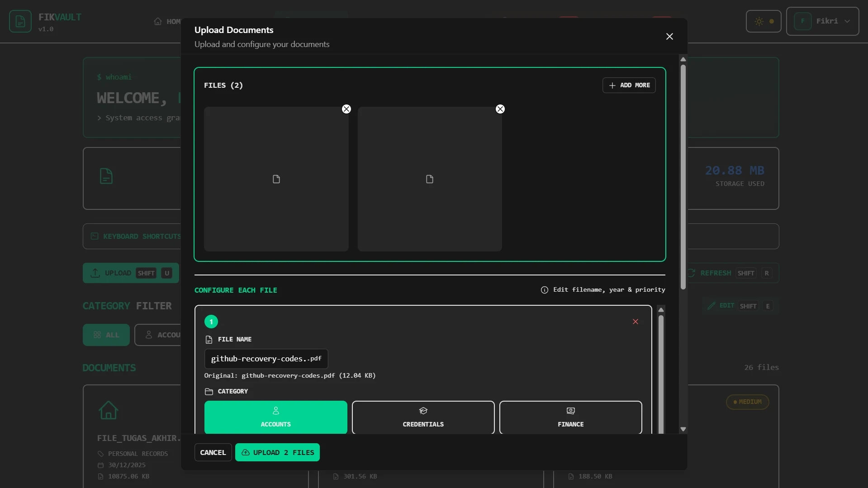Choose the Finance category

(x=570, y=417)
